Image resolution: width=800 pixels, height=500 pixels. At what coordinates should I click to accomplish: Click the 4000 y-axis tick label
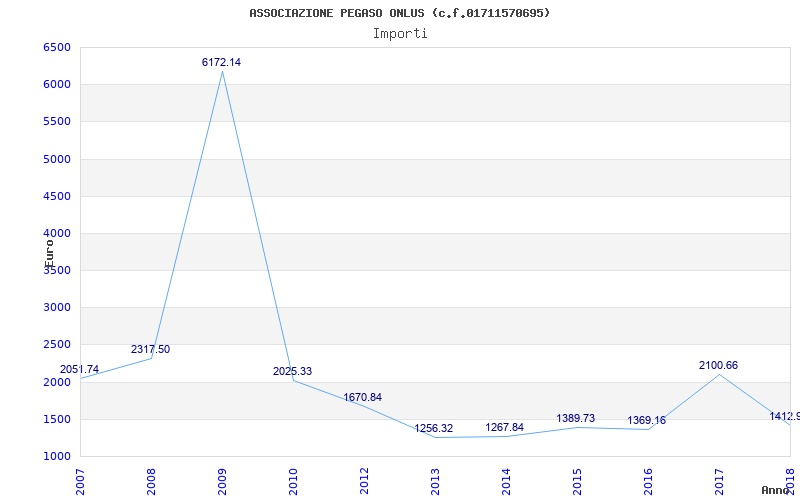point(57,234)
